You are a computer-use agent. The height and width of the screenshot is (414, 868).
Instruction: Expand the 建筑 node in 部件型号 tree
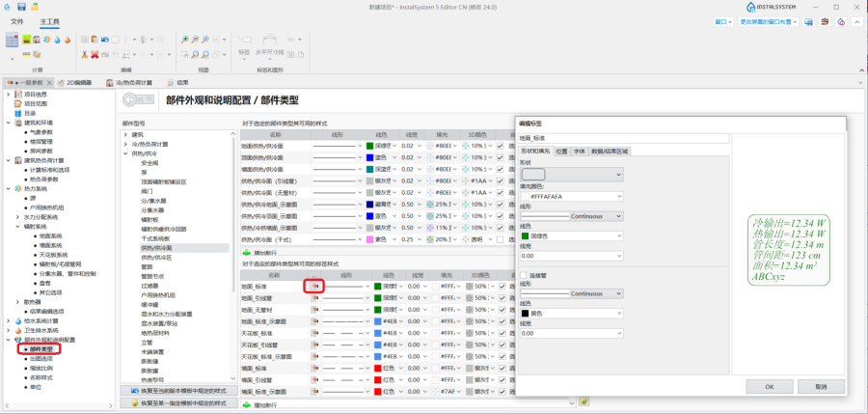(x=125, y=135)
